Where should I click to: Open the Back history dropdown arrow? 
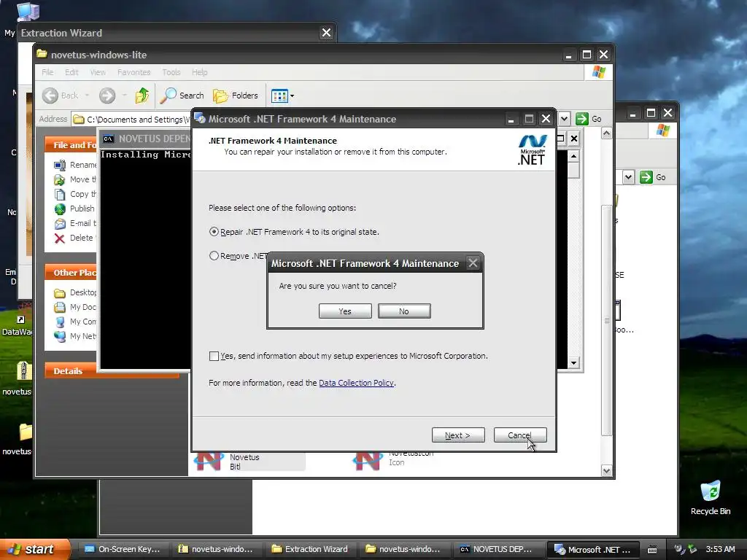(x=88, y=96)
